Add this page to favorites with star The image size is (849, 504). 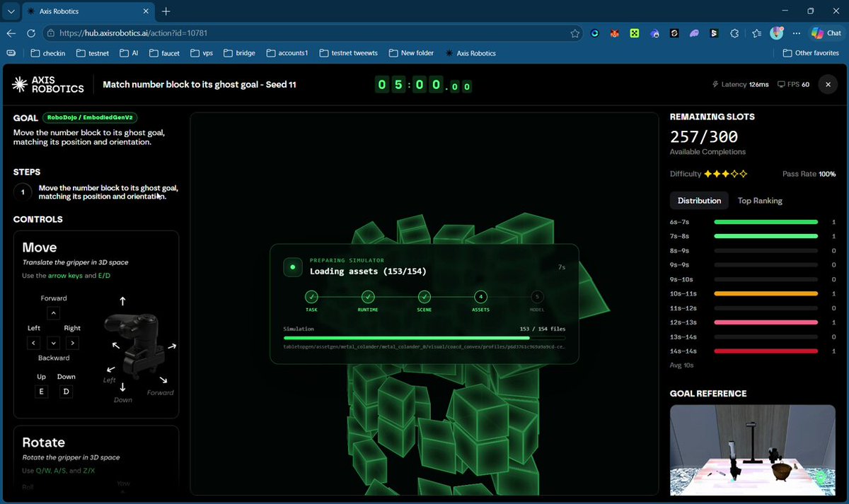click(x=575, y=33)
